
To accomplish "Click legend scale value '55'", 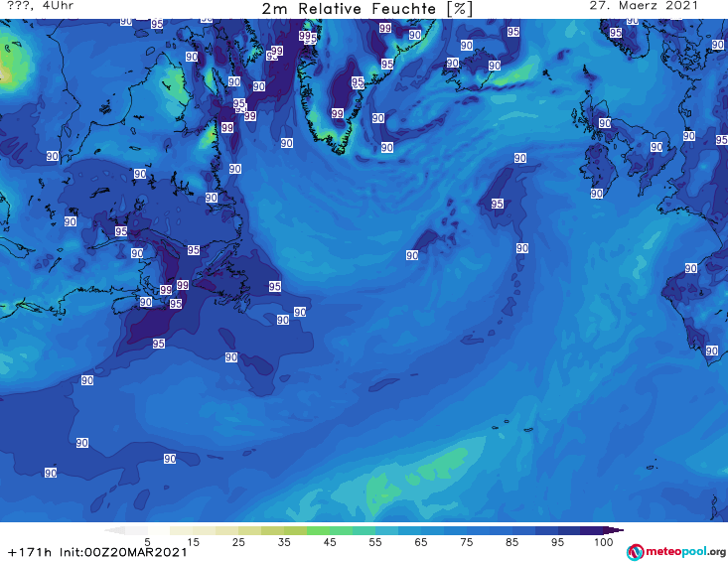I will coord(375,542).
